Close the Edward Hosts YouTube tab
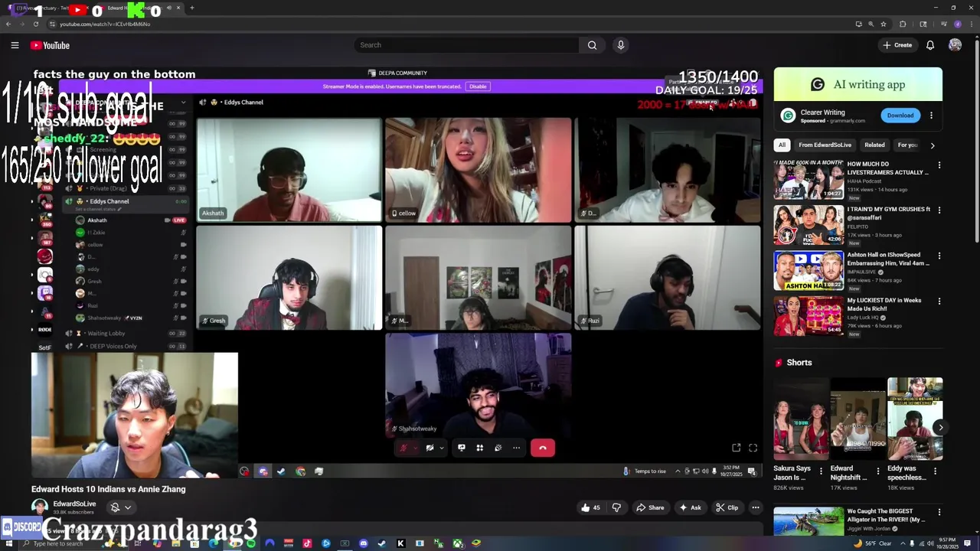The height and width of the screenshot is (551, 980). click(178, 8)
